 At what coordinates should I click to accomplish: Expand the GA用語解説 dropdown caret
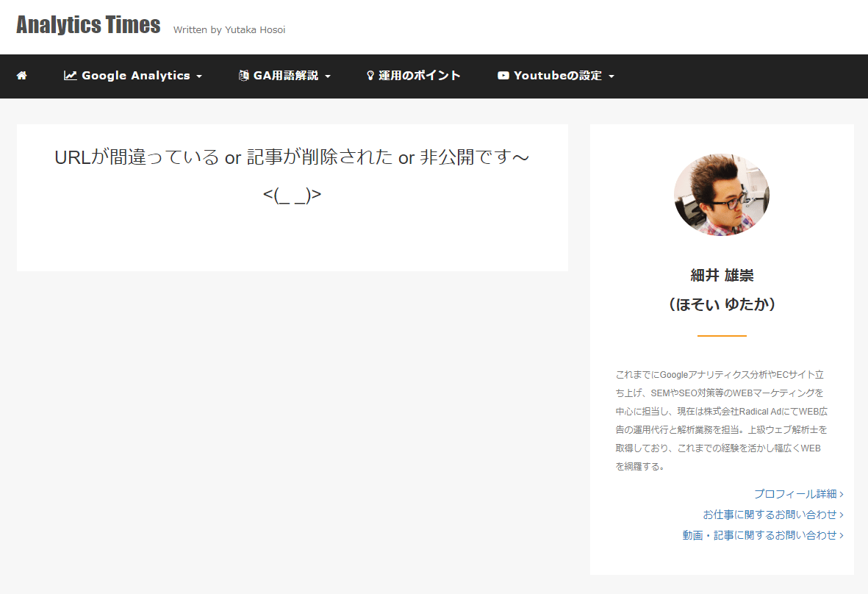coord(328,76)
